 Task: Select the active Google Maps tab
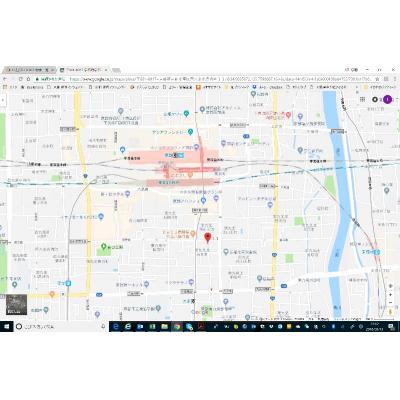pyautogui.click(x=83, y=70)
